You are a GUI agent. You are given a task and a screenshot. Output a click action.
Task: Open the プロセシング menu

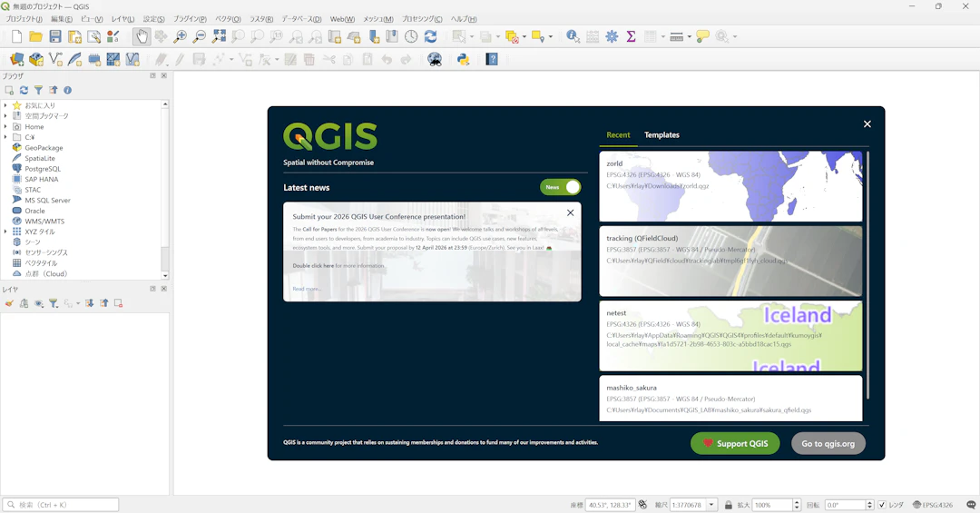tap(422, 19)
